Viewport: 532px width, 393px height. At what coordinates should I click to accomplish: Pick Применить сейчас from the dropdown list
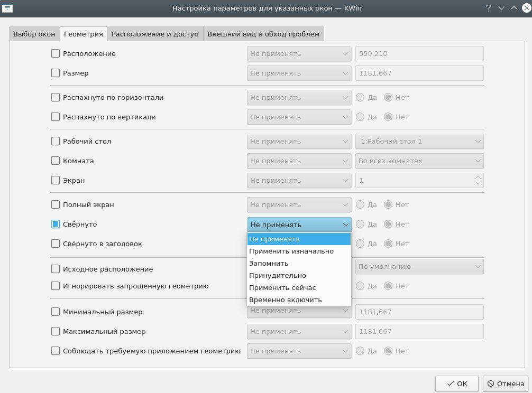coord(299,288)
